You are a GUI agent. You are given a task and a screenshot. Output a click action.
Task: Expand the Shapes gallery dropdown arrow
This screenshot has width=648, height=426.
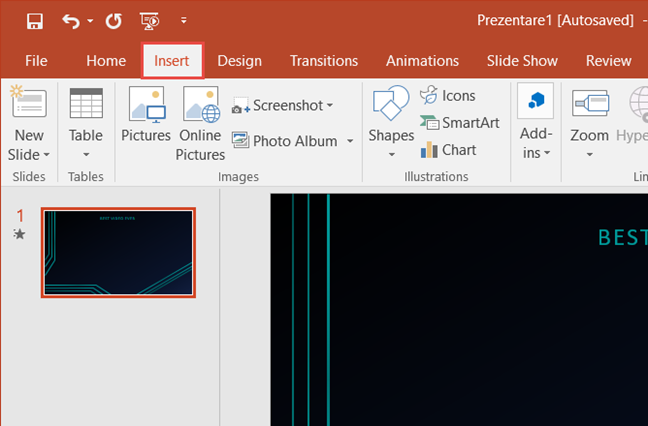pyautogui.click(x=391, y=155)
